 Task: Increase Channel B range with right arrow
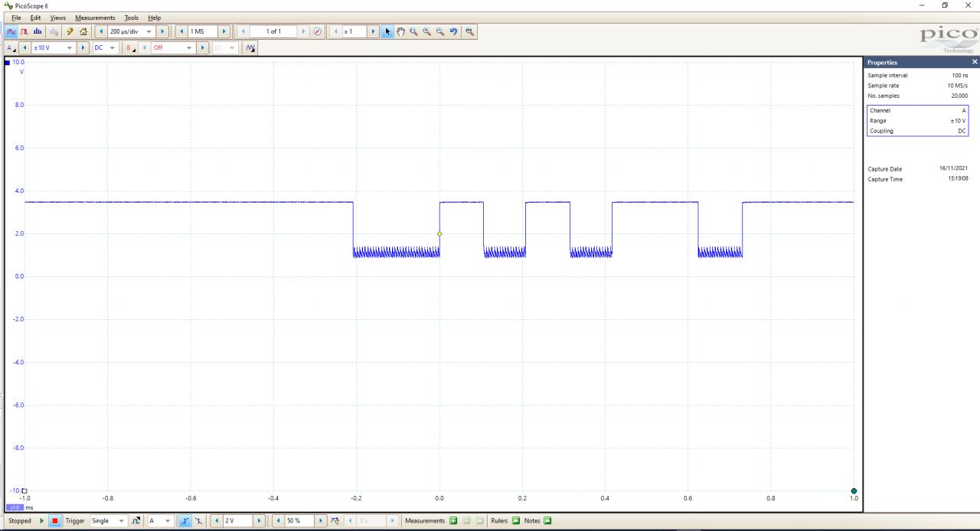203,47
